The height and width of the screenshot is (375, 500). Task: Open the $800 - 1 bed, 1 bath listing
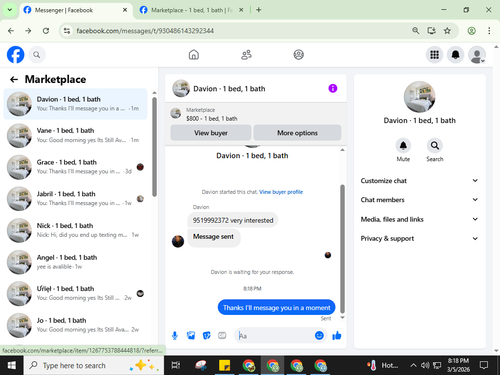point(212,118)
